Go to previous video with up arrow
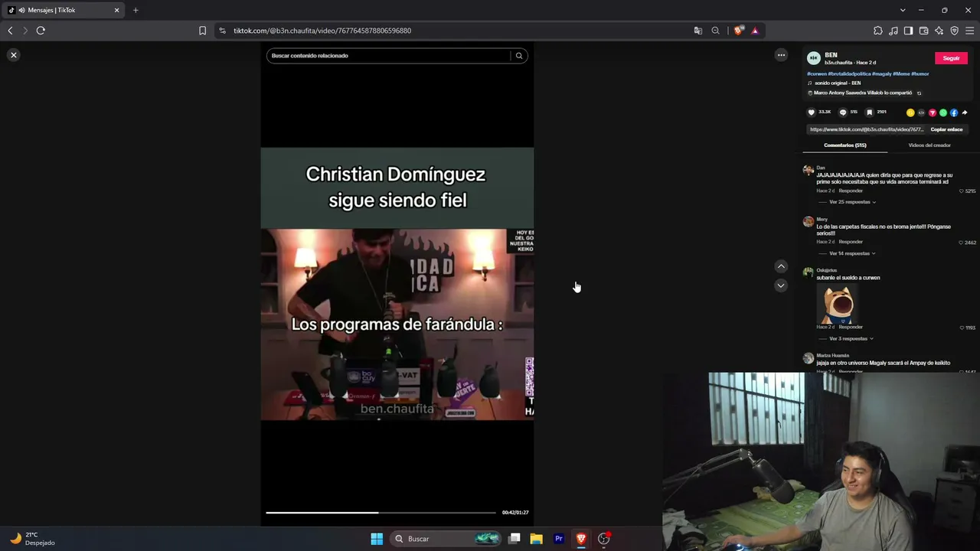980x551 pixels. [x=781, y=266]
